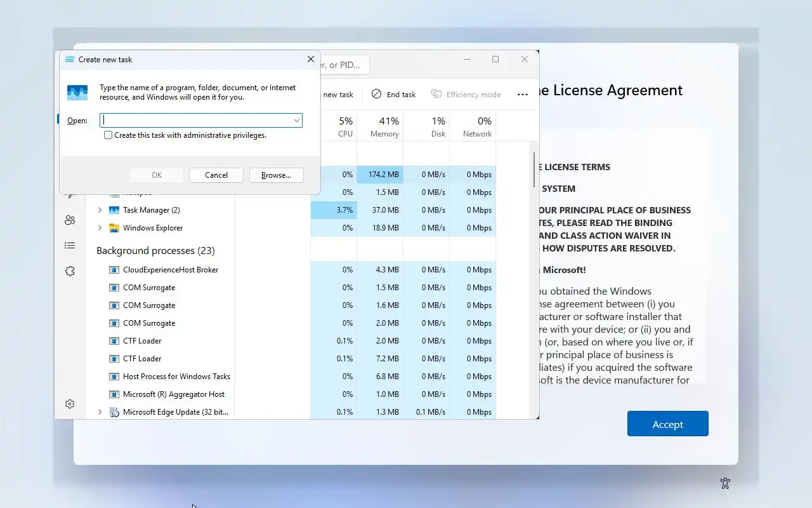Select 'Microsoft Edge Update (32 bit...' row

point(176,412)
